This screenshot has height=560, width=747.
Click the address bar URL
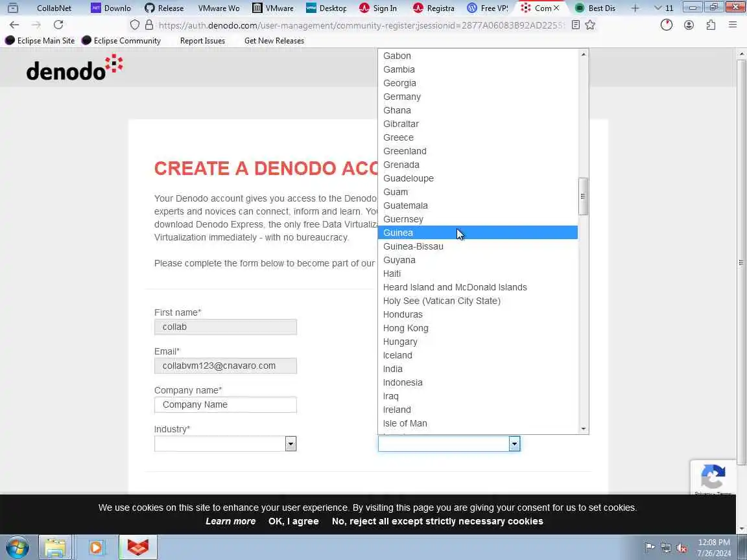pyautogui.click(x=361, y=25)
